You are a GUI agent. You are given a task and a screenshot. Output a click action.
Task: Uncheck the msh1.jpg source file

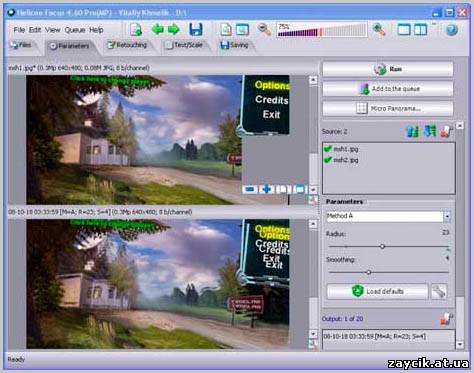click(328, 149)
